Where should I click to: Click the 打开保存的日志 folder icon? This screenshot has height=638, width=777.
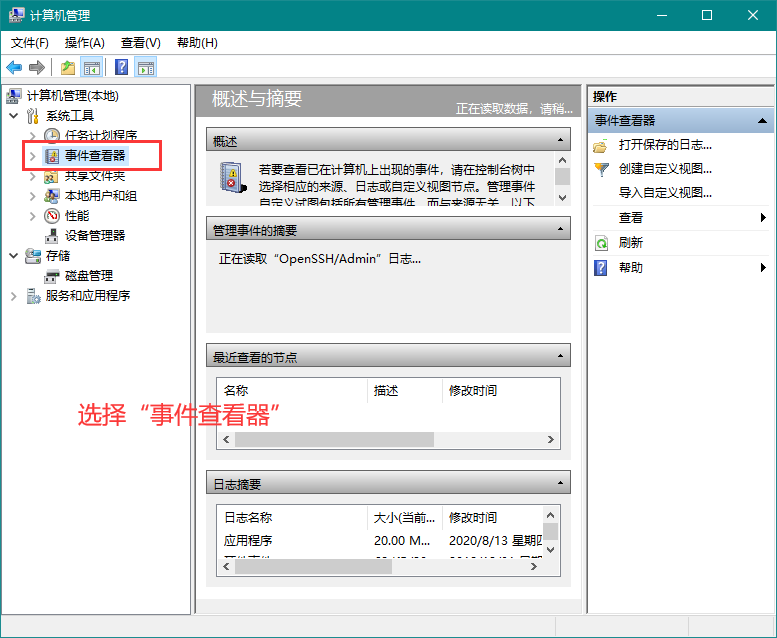pos(600,146)
